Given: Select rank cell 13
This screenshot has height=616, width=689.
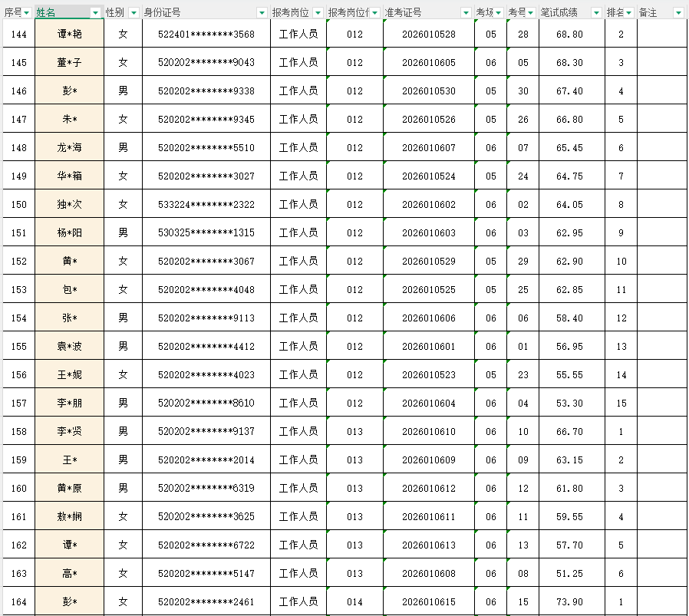Looking at the screenshot, I should tap(621, 346).
